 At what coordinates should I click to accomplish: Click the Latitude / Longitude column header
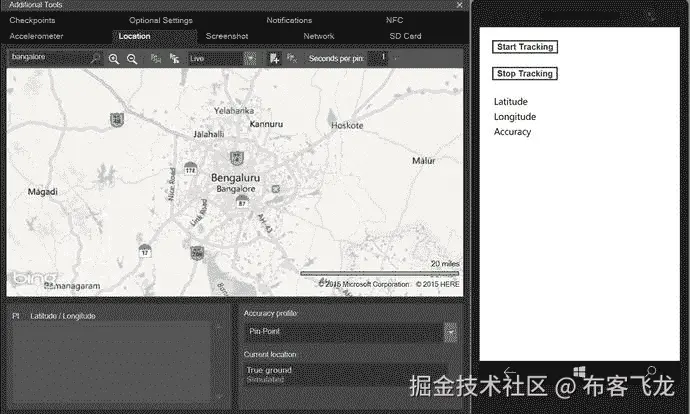tap(63, 316)
